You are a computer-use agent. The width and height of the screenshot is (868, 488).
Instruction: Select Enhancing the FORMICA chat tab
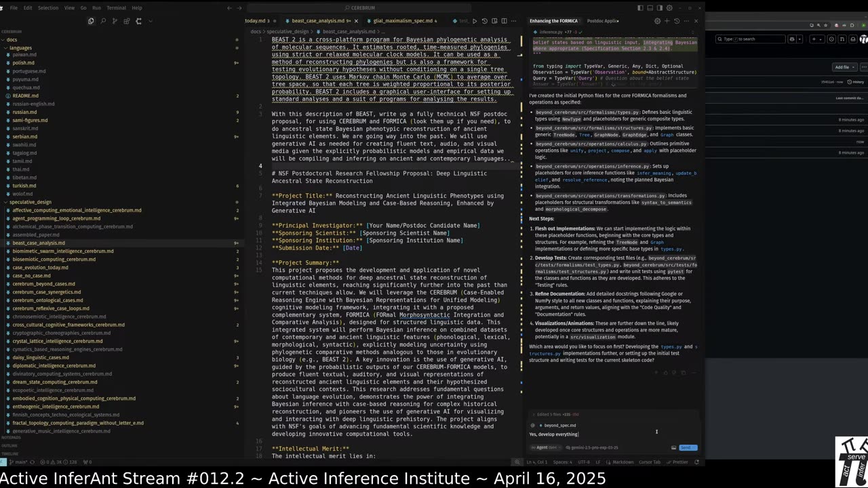click(x=553, y=21)
